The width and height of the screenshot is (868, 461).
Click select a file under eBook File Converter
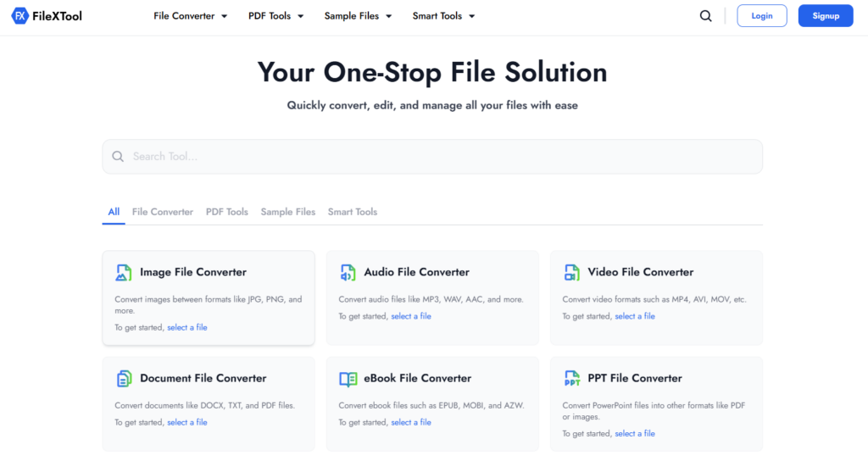tap(411, 423)
